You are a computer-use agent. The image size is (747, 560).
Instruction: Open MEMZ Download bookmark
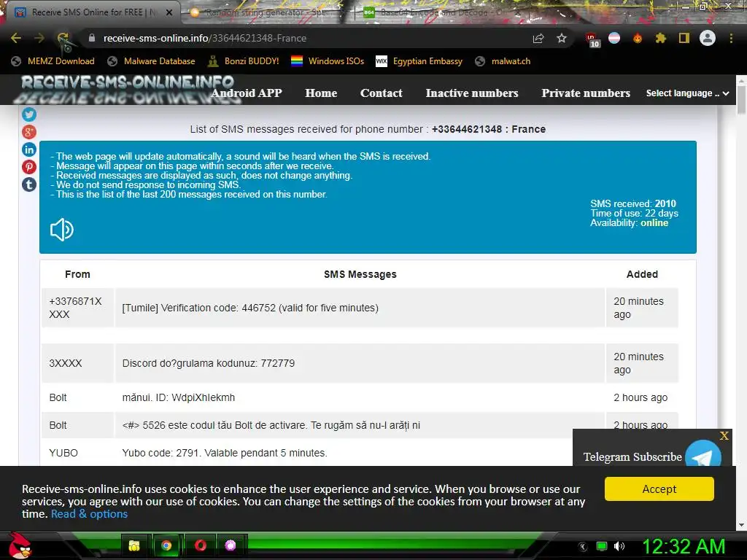53,61
